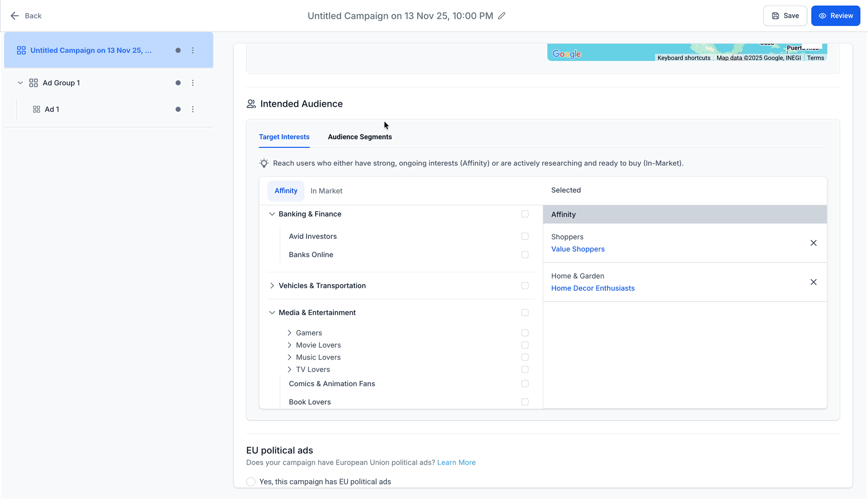Check the Avid Investors checkbox
Screen dimensions: 868x500
(x=525, y=236)
